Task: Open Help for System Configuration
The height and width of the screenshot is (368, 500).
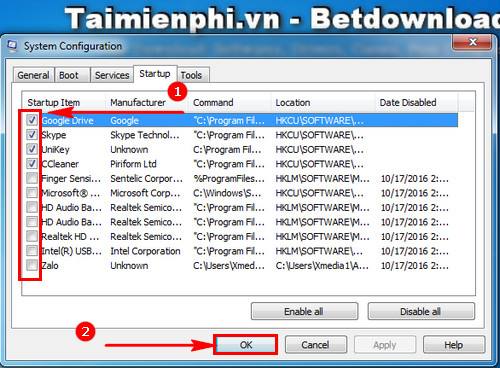Action: (x=454, y=345)
